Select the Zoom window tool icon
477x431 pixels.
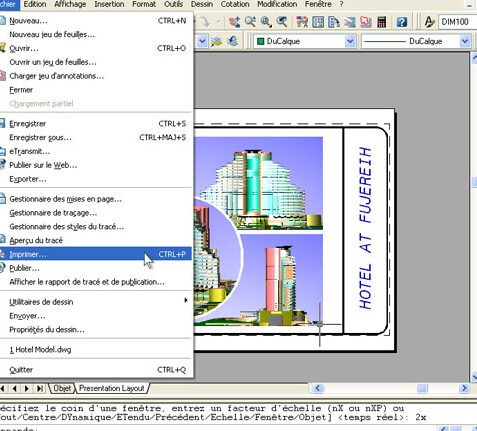tap(266, 22)
